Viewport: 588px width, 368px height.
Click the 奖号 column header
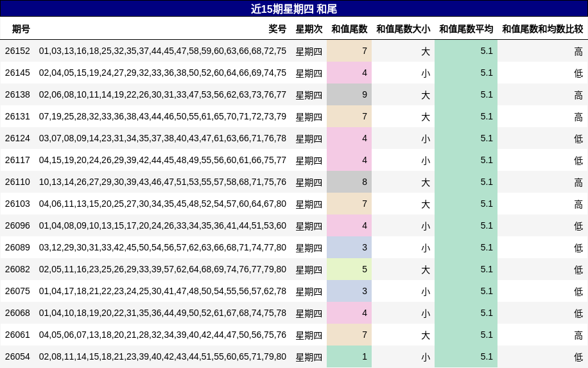277,29
